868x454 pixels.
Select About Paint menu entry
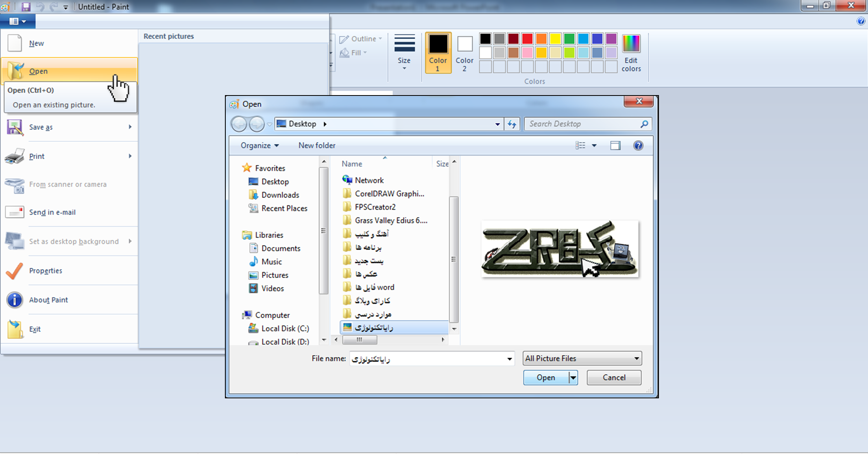click(x=48, y=300)
